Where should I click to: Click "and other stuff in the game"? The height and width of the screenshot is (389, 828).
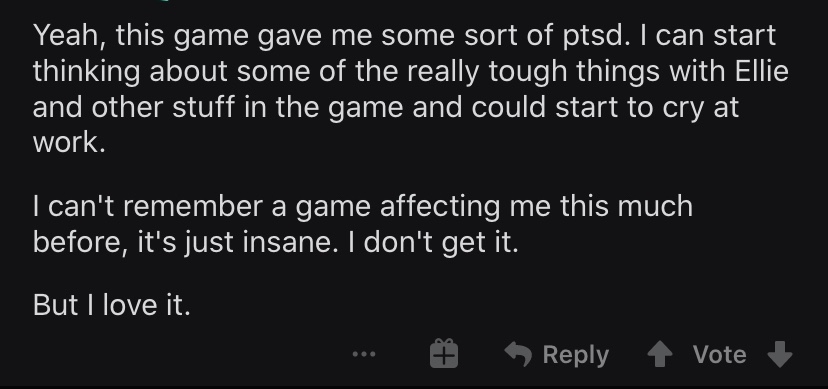(218, 107)
